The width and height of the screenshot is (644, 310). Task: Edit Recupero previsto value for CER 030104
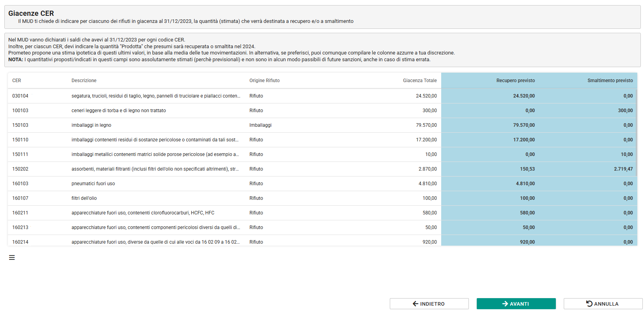pyautogui.click(x=490, y=96)
